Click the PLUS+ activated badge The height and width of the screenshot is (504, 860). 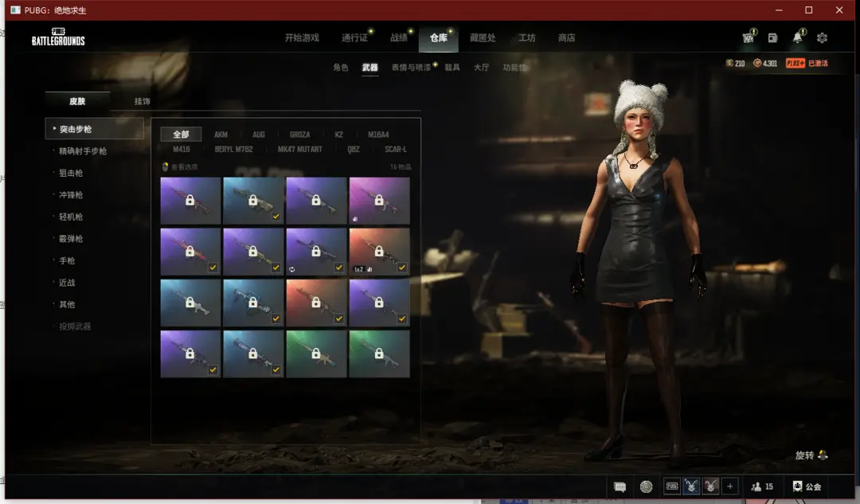click(807, 64)
